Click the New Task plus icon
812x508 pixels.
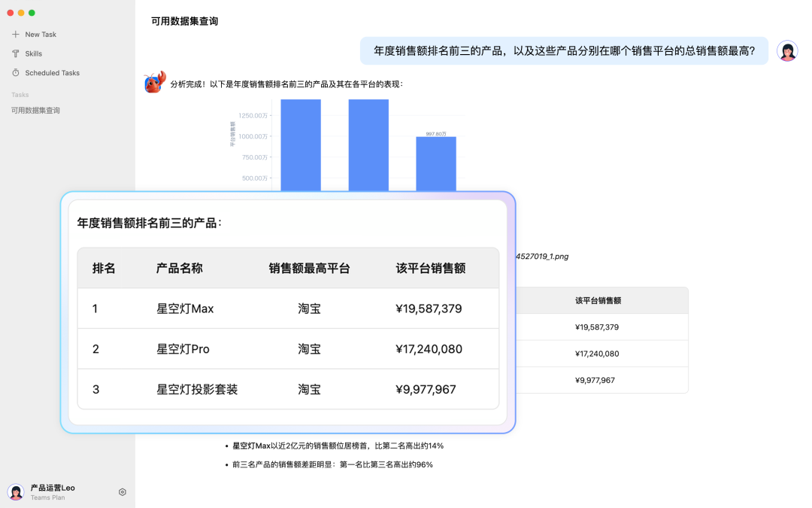(x=17, y=34)
